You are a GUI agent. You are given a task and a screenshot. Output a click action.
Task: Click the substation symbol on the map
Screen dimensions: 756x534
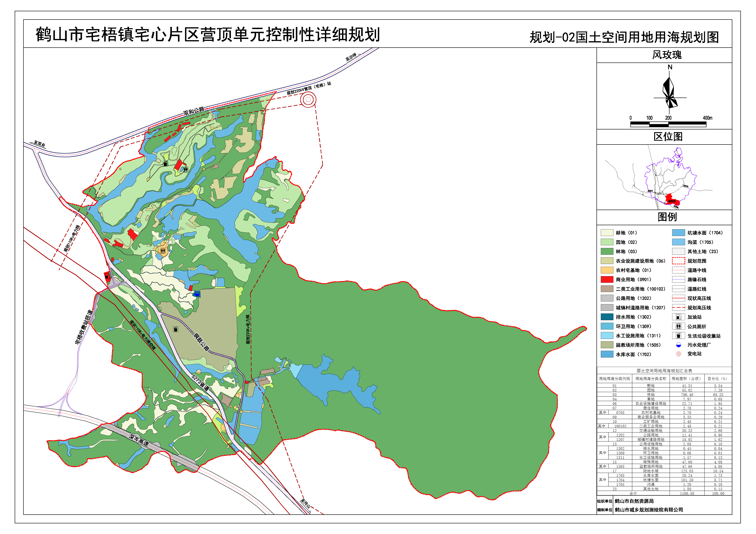tap(308, 99)
